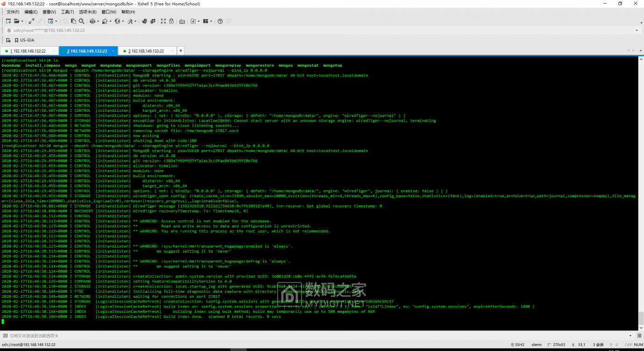This screenshot has width=644, height=351.
Task: Open the 编辑(E) menu
Action: tap(31, 12)
